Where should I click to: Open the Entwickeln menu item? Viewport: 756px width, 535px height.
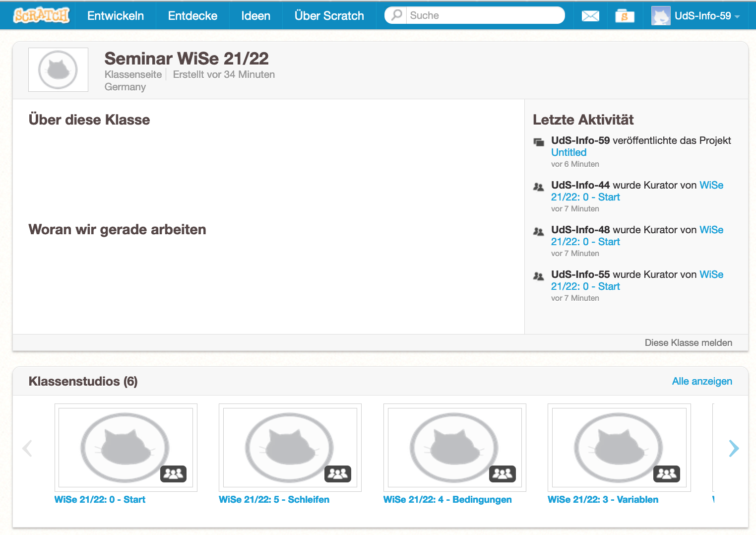116,16
